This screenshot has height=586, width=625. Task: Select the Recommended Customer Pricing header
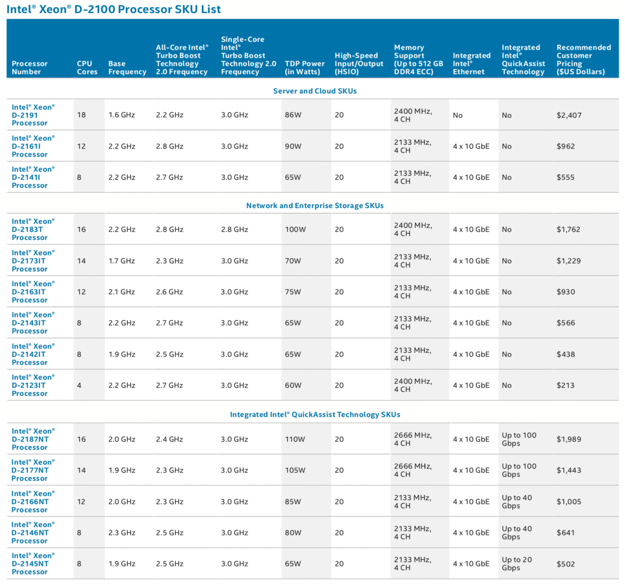[x=583, y=59]
